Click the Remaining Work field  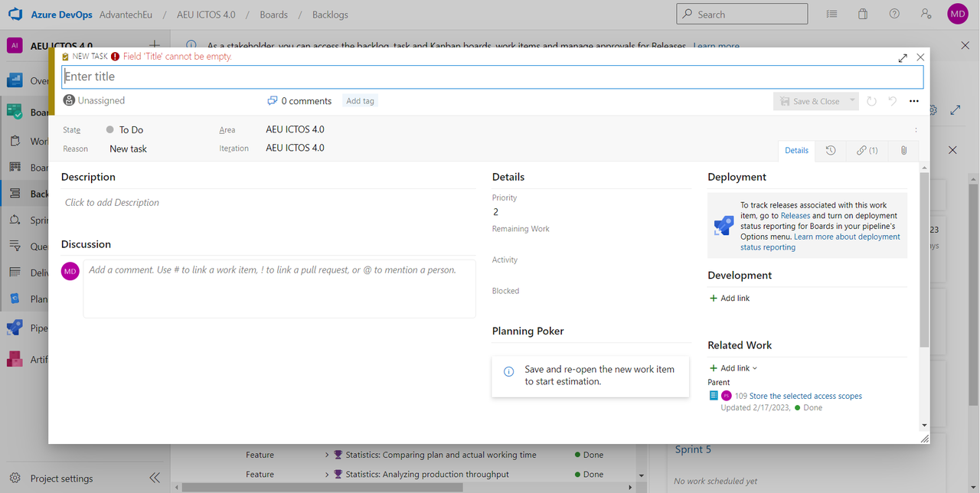coord(591,243)
